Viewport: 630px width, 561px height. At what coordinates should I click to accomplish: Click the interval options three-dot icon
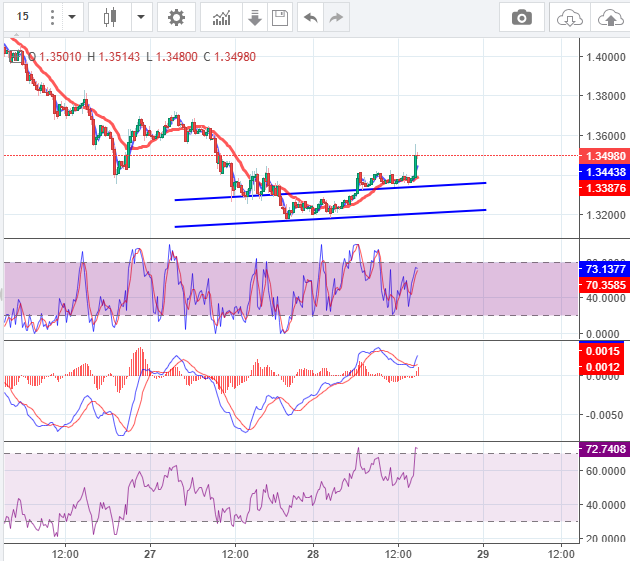52,17
